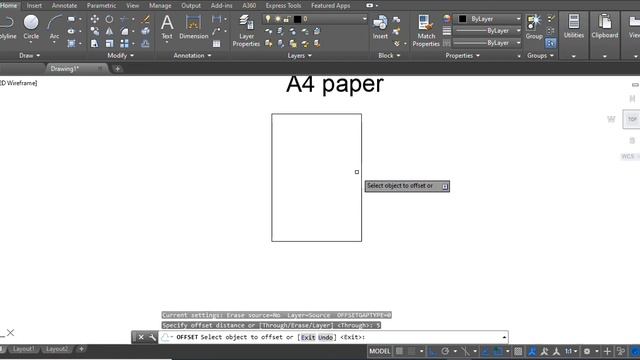Screen dimensions: 640x360
Task: Activate the Move tool in Modify panel
Action: [x=94, y=19]
